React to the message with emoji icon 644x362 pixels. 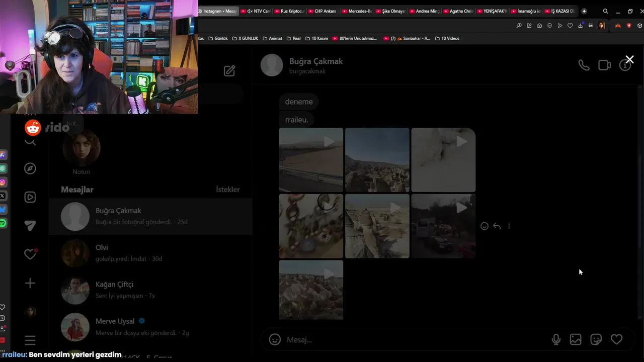coord(485,226)
